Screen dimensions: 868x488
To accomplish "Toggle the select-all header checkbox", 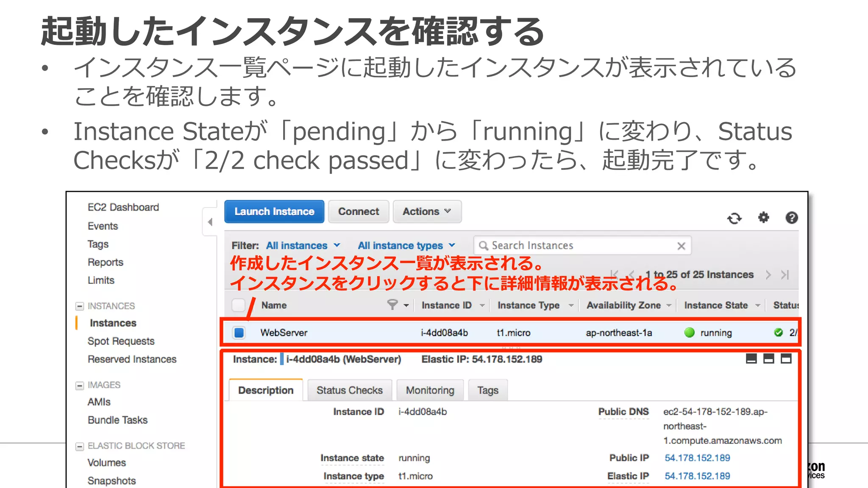I will (x=239, y=305).
